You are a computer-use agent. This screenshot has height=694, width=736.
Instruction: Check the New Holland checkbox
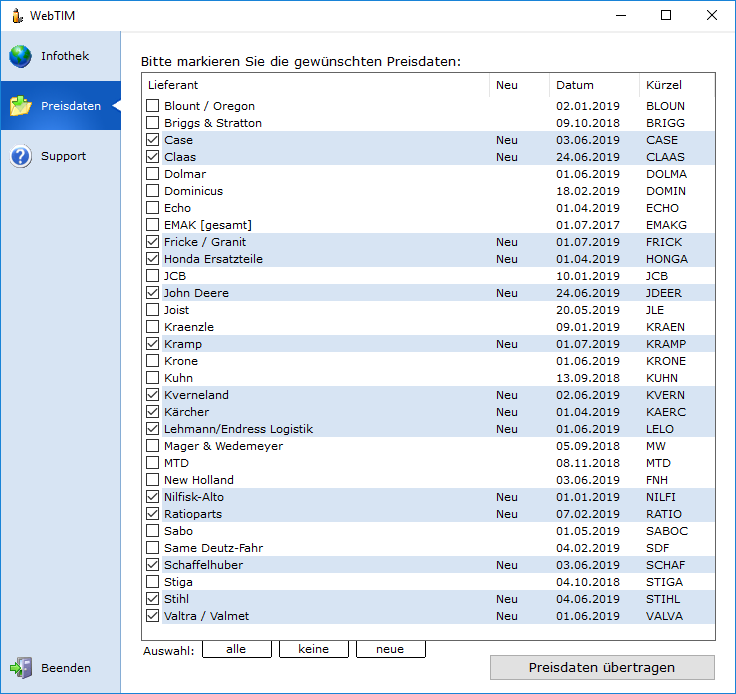tap(153, 480)
